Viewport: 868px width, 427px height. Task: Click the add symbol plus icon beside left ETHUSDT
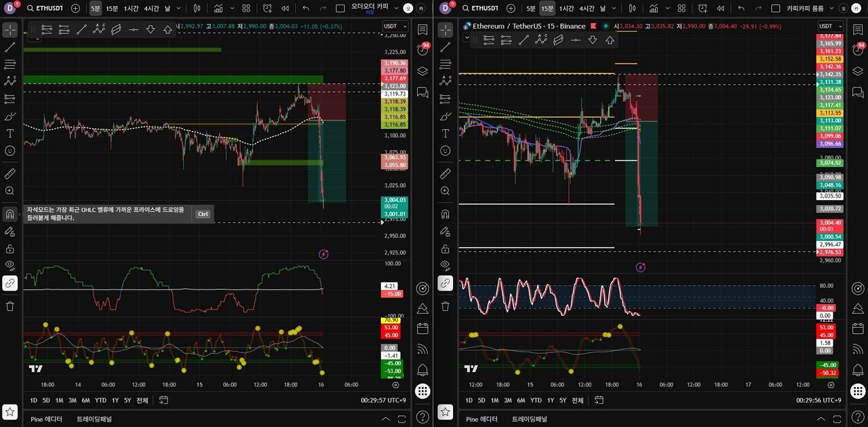[x=75, y=8]
